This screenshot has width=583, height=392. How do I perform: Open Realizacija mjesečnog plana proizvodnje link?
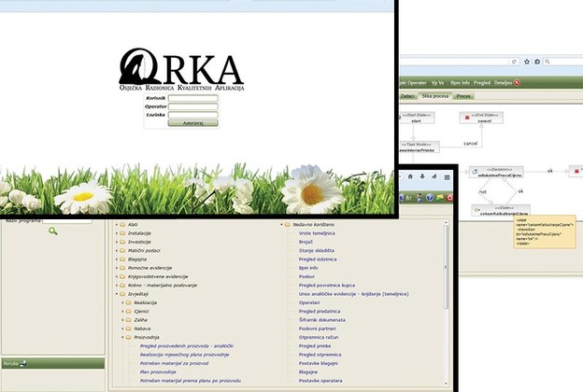tap(184, 355)
